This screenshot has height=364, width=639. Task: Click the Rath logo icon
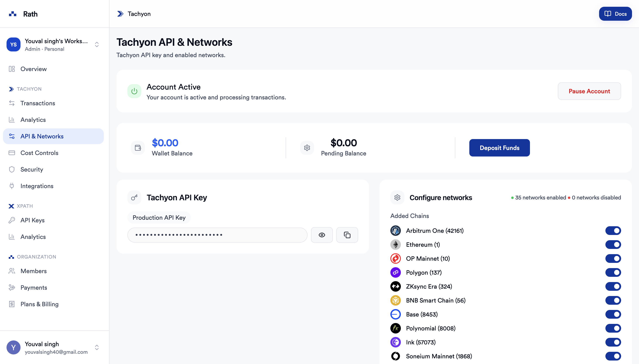pos(12,14)
